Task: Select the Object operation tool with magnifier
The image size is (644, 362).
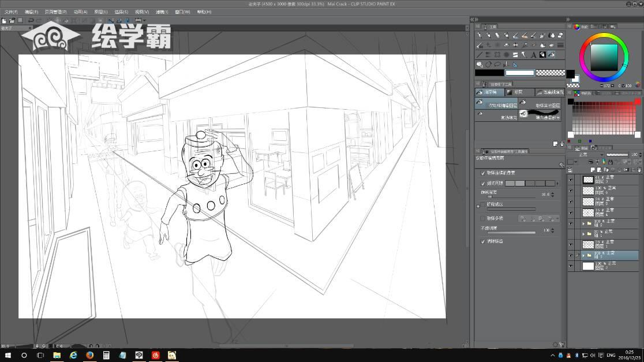Action: coord(480,64)
